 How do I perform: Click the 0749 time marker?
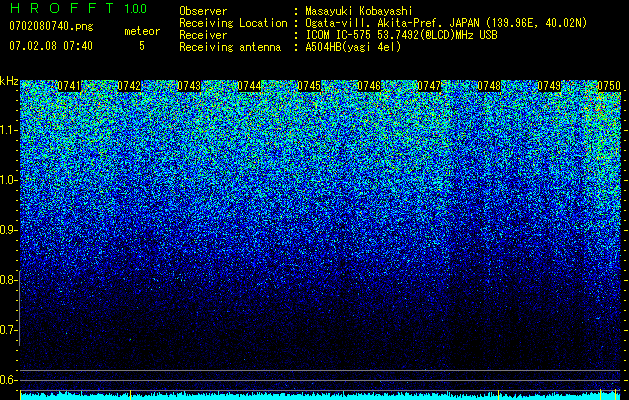[549, 86]
